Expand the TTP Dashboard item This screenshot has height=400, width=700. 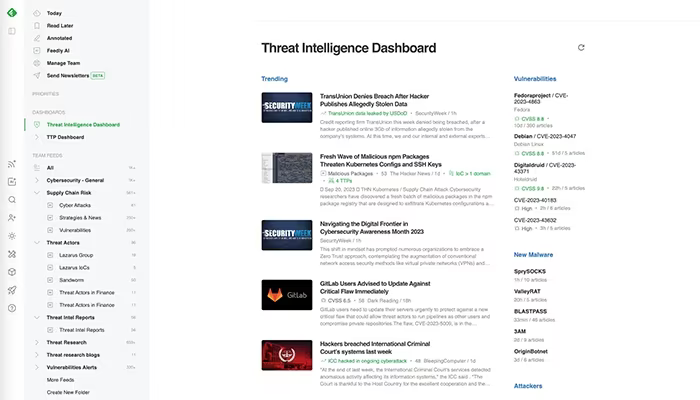tap(37, 138)
